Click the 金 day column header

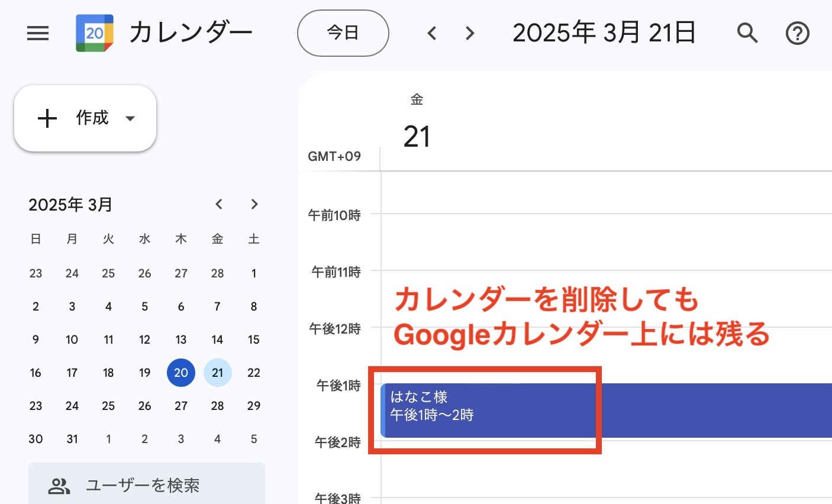pos(417,99)
